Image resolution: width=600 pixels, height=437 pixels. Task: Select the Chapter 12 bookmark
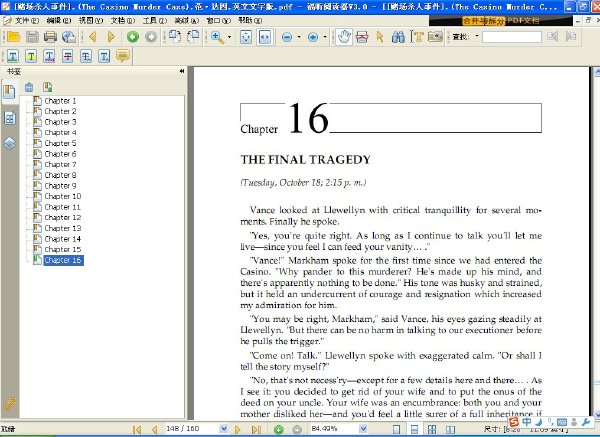(x=63, y=218)
